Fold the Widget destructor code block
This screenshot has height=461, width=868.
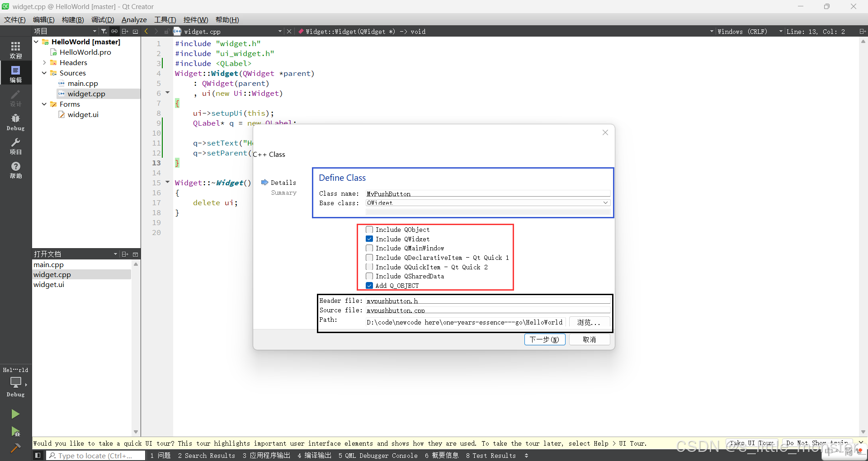pos(167,182)
